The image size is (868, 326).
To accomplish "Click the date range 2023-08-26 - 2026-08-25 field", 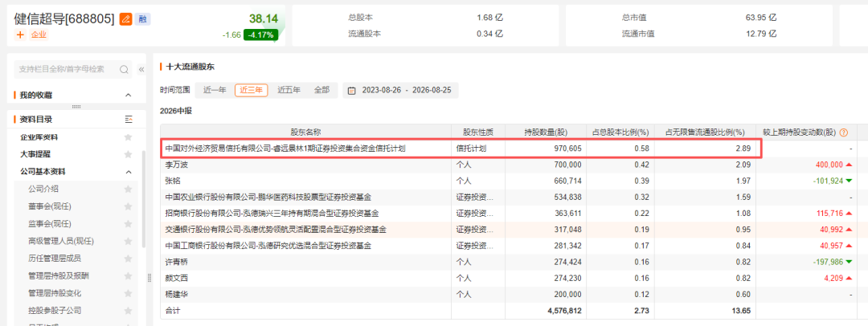I will click(x=401, y=90).
